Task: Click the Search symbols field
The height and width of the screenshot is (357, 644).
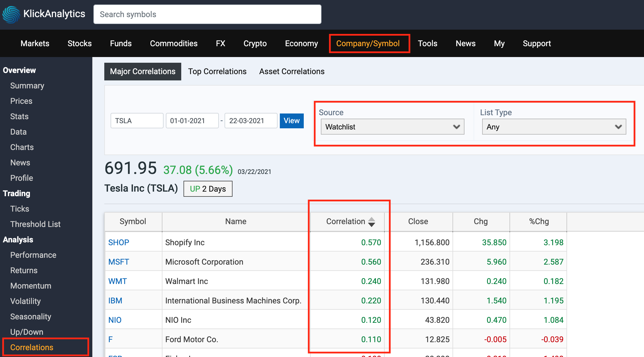Action: [x=207, y=14]
